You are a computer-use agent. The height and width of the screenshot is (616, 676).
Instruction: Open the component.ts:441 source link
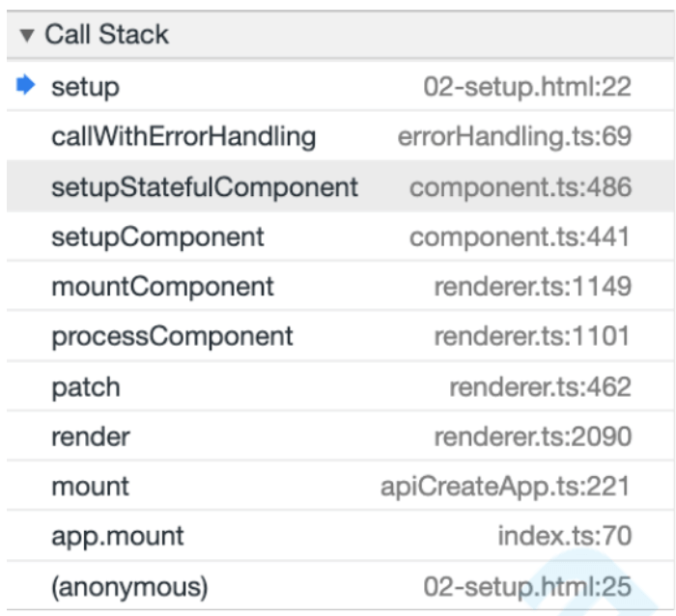[521, 238]
